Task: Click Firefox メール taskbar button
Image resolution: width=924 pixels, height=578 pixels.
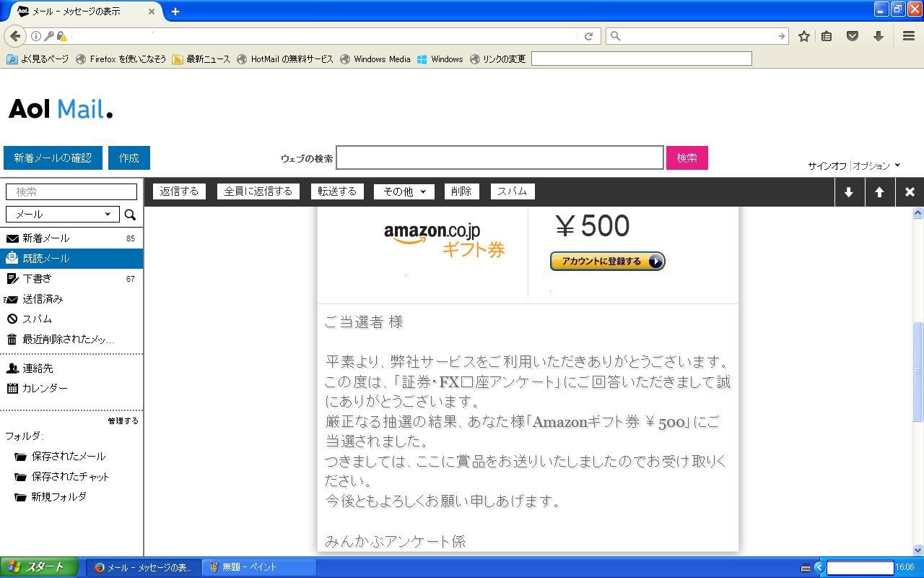Action: click(x=145, y=568)
